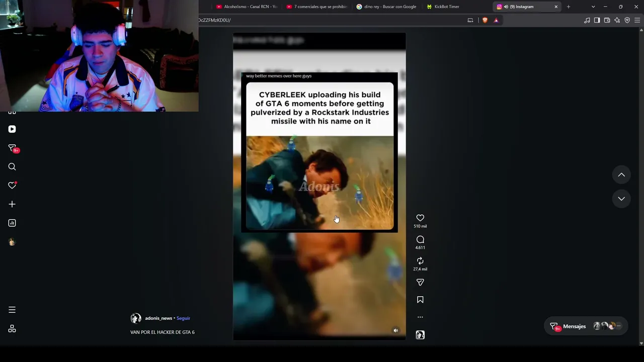Create a new post with the plus icon
The height and width of the screenshot is (362, 644).
pos(12,204)
